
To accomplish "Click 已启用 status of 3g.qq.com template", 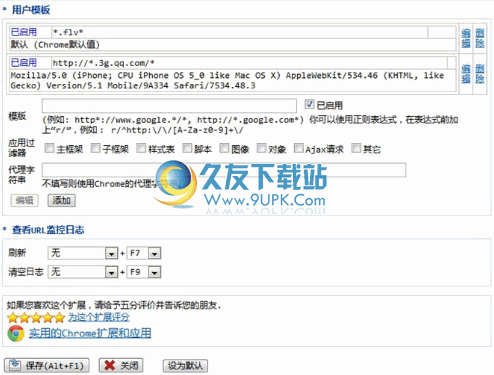I will pos(24,63).
